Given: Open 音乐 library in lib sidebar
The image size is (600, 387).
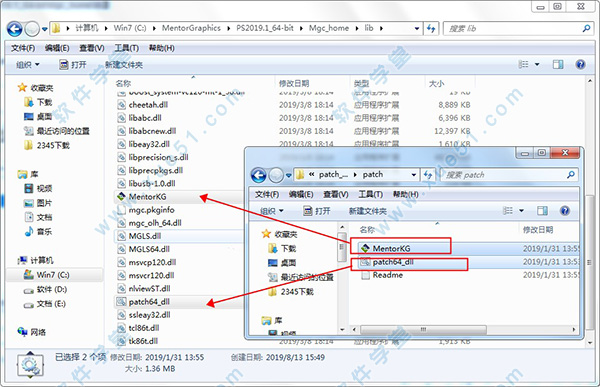Looking at the screenshot, I should (44, 232).
